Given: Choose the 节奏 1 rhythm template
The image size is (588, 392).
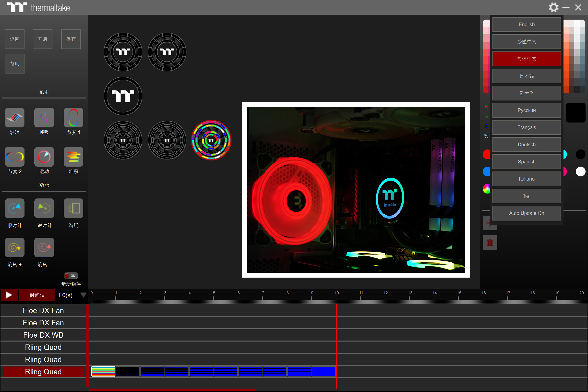Looking at the screenshot, I should click(x=73, y=118).
